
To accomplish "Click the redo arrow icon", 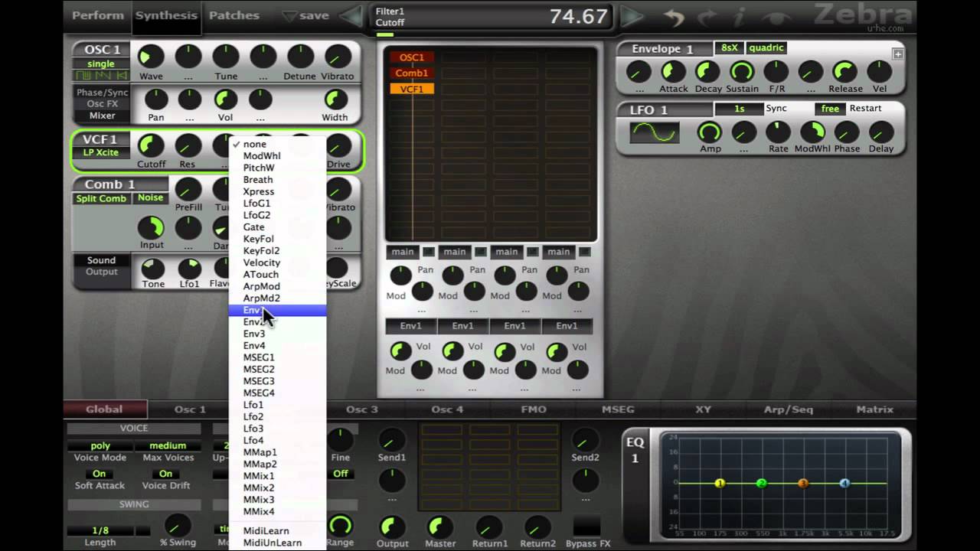I will click(707, 16).
